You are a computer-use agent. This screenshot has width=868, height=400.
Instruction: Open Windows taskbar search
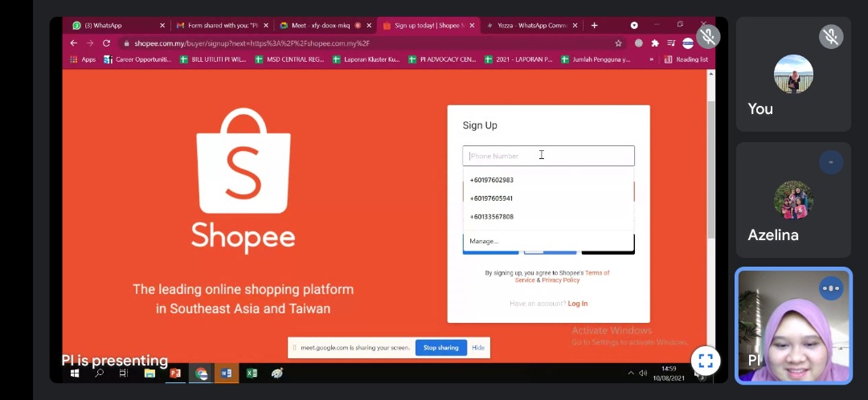pos(99,373)
